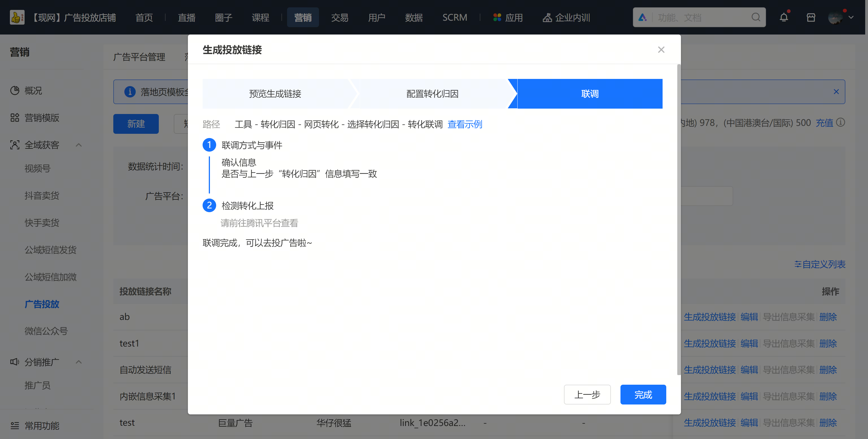Click 导出信息采集 for 内嵌信息采集1 row
Image resolution: width=868 pixels, height=439 pixels.
789,396
